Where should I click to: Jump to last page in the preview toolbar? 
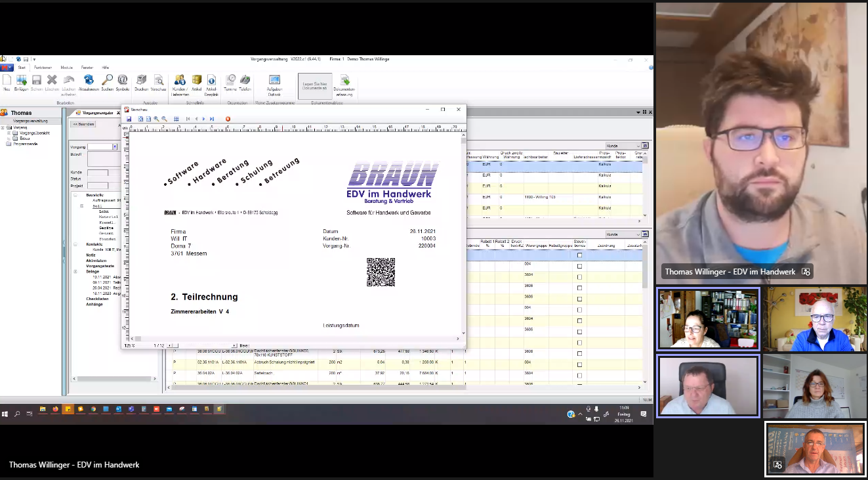tap(211, 119)
